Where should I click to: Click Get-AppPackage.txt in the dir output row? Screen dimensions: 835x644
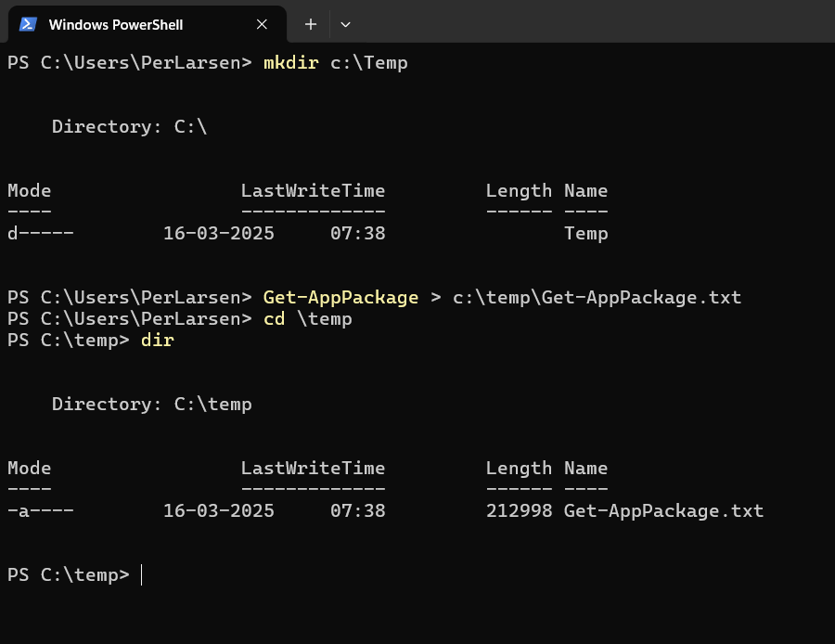[663, 511]
